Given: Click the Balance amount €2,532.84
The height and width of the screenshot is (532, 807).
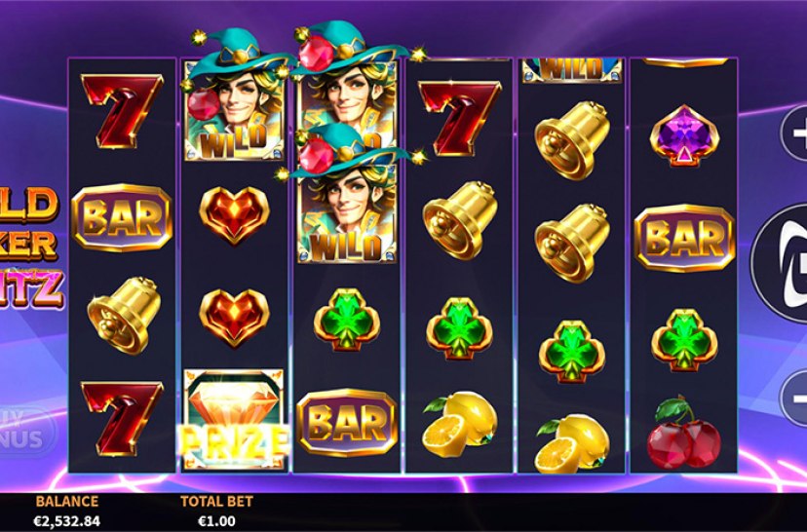Looking at the screenshot, I should coord(67,520).
